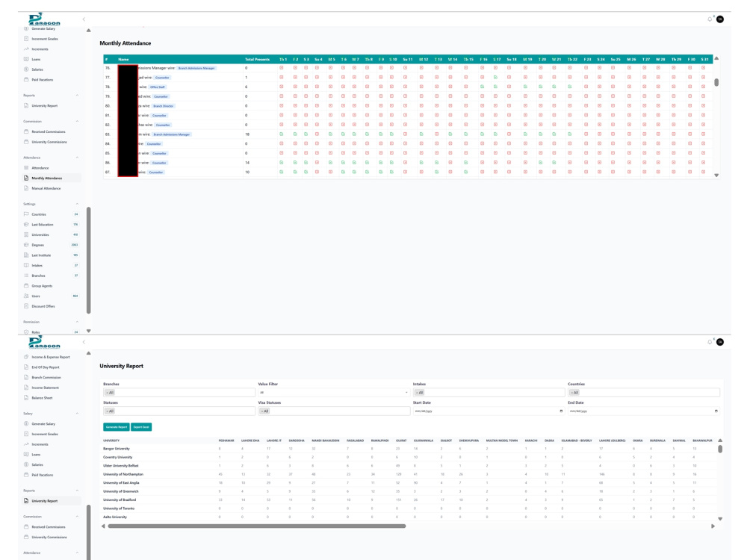Open the Balance Sheet icon
The height and width of the screenshot is (560, 747).
pyautogui.click(x=26, y=398)
